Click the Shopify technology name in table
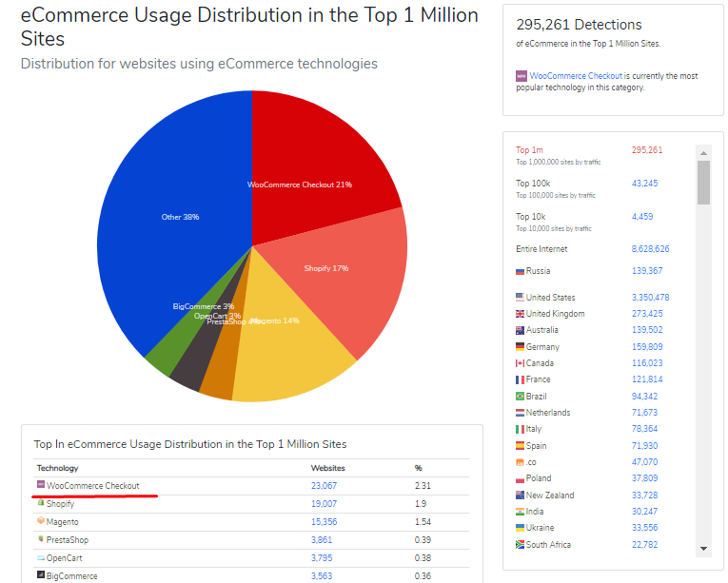The width and height of the screenshot is (728, 583). pyautogui.click(x=60, y=504)
